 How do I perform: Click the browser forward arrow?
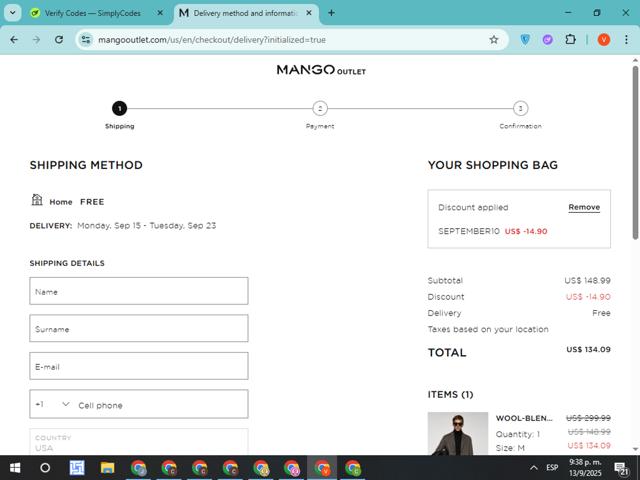pos(36,40)
